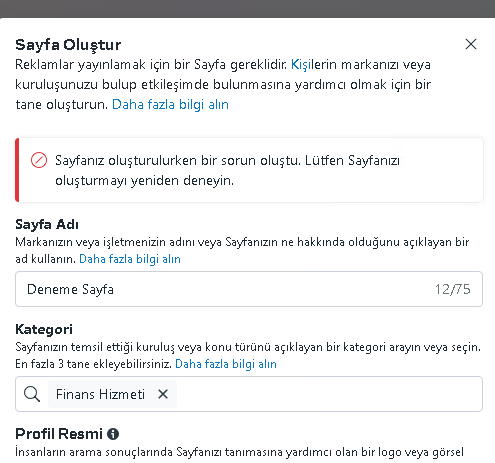Viewport: 495px width, 463px height.
Task: Click the error message about Sayfanız oluşturulurken
Action: click(227, 170)
